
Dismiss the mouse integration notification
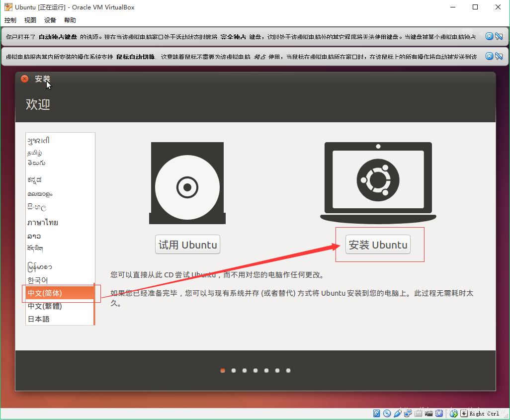click(x=489, y=56)
